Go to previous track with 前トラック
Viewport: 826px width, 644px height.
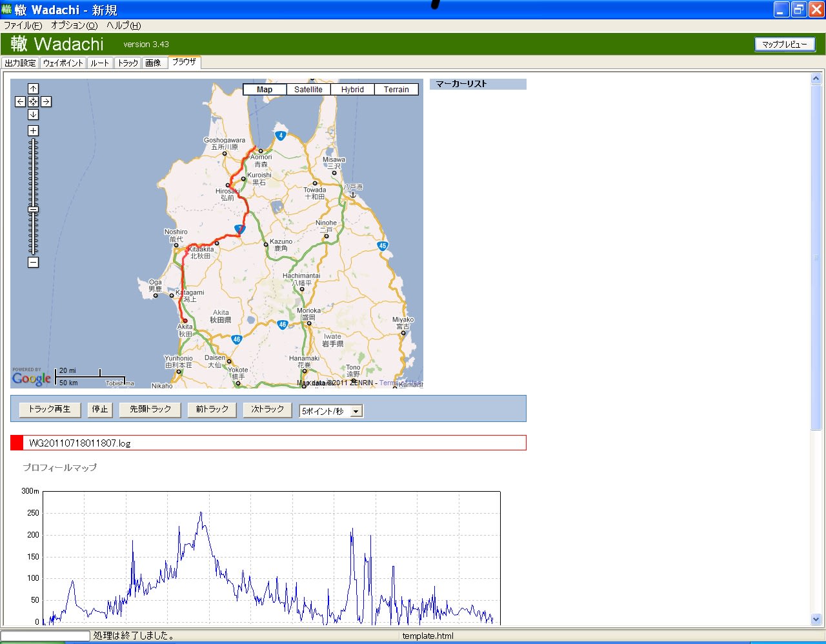tap(212, 409)
